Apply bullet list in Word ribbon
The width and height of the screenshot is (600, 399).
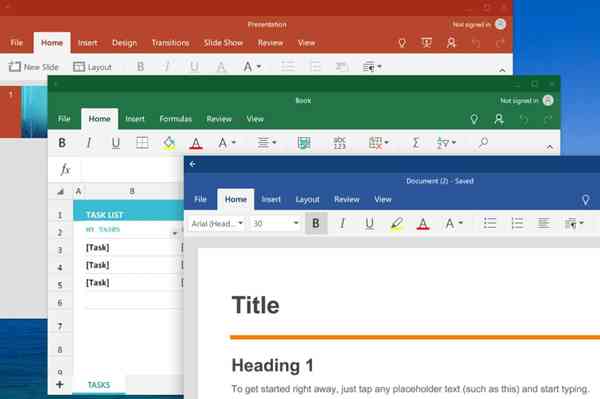(490, 223)
